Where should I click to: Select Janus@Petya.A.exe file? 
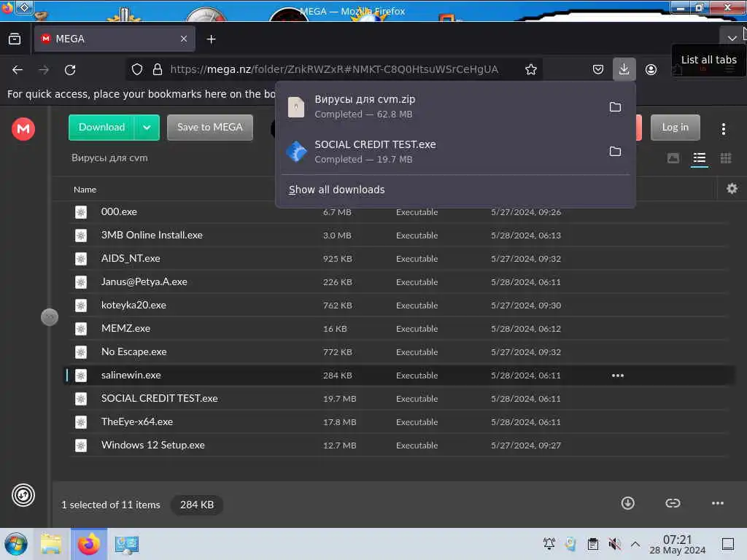(400, 282)
